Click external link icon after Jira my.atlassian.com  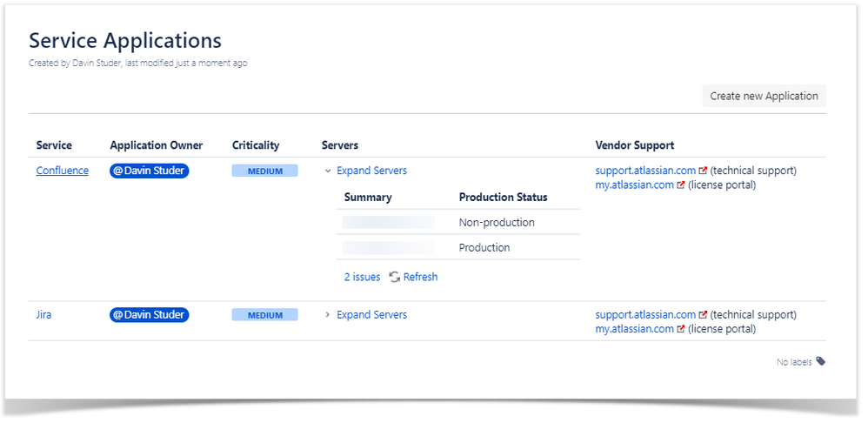click(681, 329)
